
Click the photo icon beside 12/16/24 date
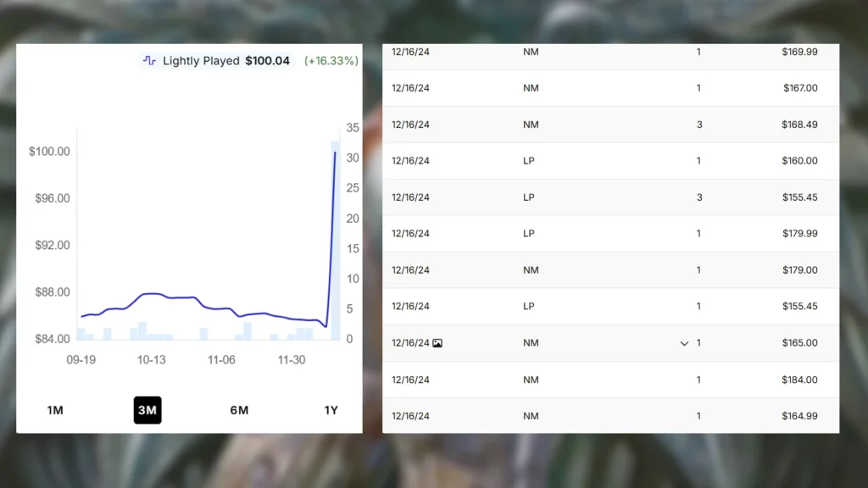(x=437, y=343)
